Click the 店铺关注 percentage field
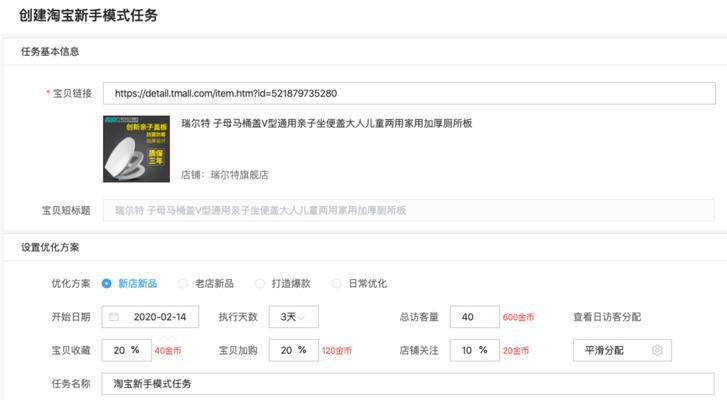Screen dimensions: 727x400 (x=475, y=350)
